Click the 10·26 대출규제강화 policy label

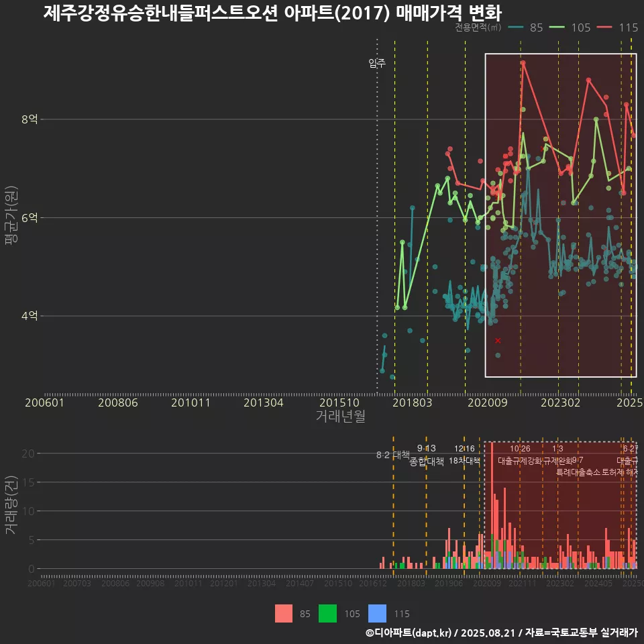click(x=520, y=455)
